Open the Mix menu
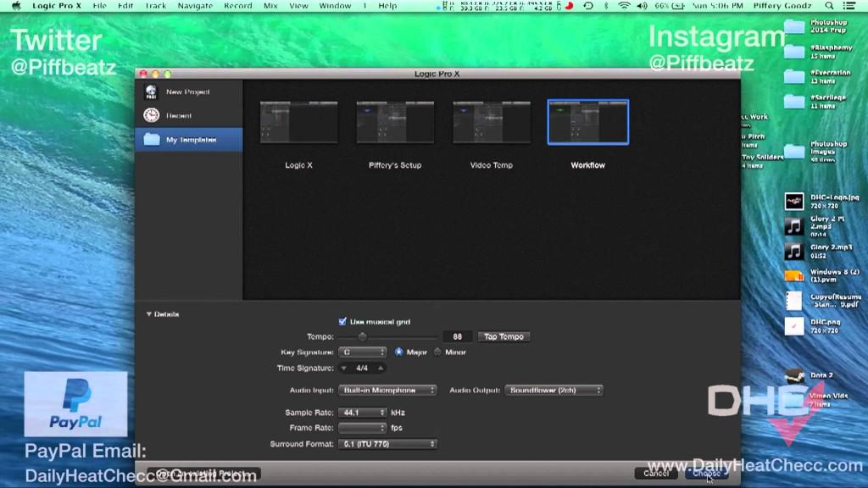Screen dimensions: 868x488 pos(270,5)
